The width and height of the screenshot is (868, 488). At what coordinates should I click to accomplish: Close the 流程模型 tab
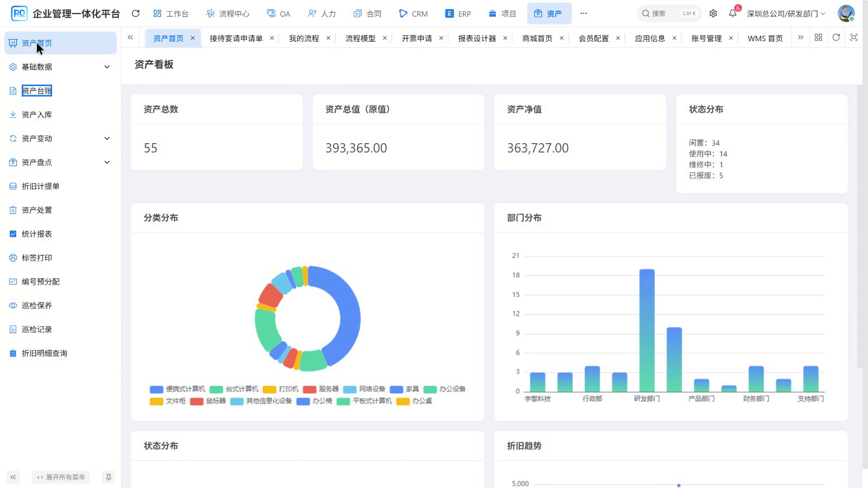(x=385, y=38)
